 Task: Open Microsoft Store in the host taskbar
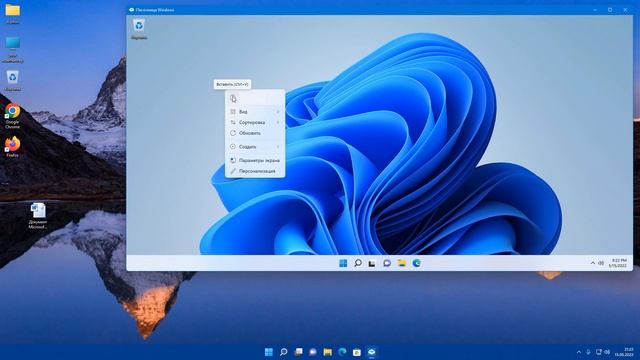click(x=357, y=352)
